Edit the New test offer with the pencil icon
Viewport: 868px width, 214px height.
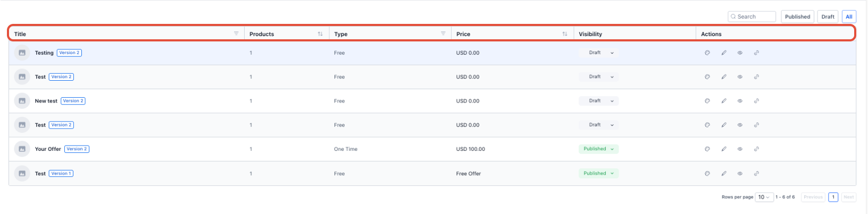point(724,101)
